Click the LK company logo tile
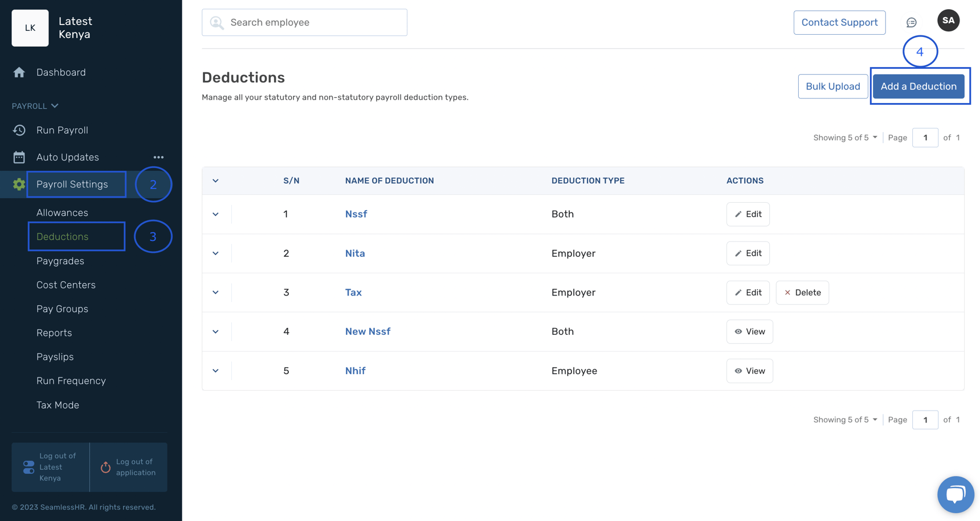980x521 pixels. pos(30,28)
